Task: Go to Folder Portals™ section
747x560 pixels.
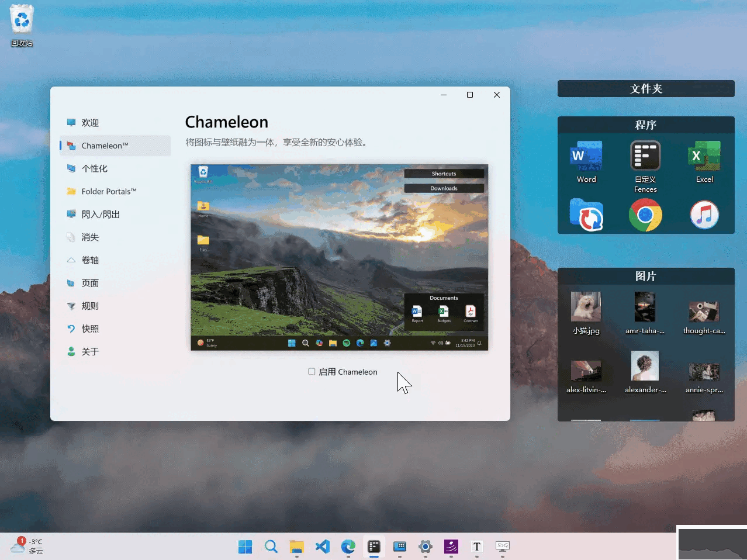Action: click(x=115, y=191)
